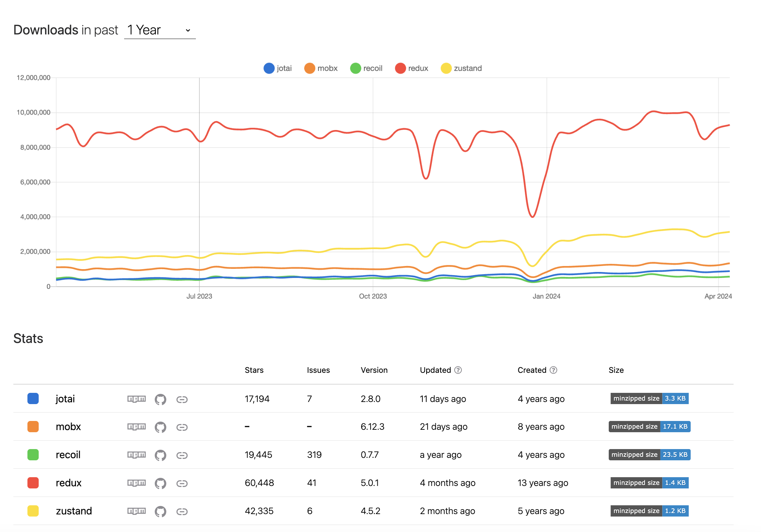Open mobx npm page icon
Viewport: 761px width, 532px height.
(136, 427)
